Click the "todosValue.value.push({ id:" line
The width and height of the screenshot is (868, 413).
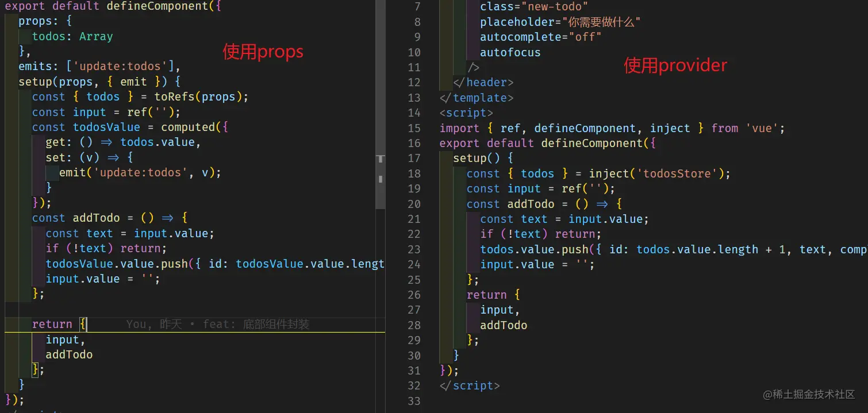[x=215, y=264]
